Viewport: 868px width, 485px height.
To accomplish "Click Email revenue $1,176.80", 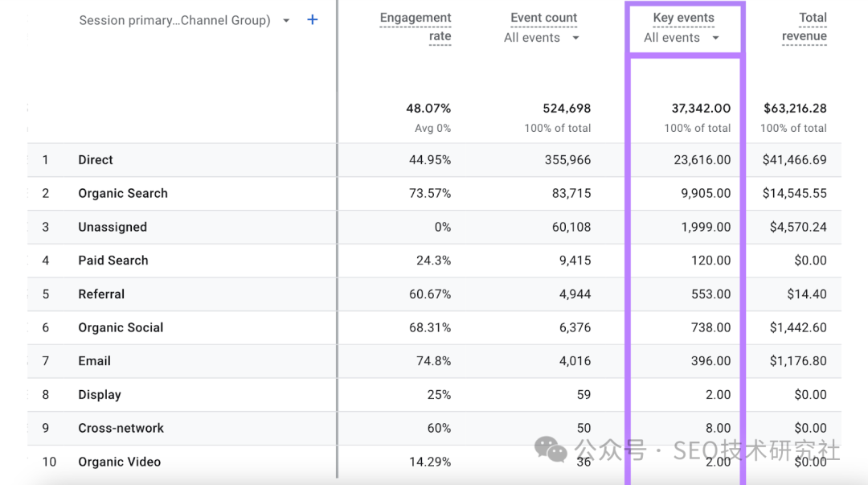I will 798,361.
